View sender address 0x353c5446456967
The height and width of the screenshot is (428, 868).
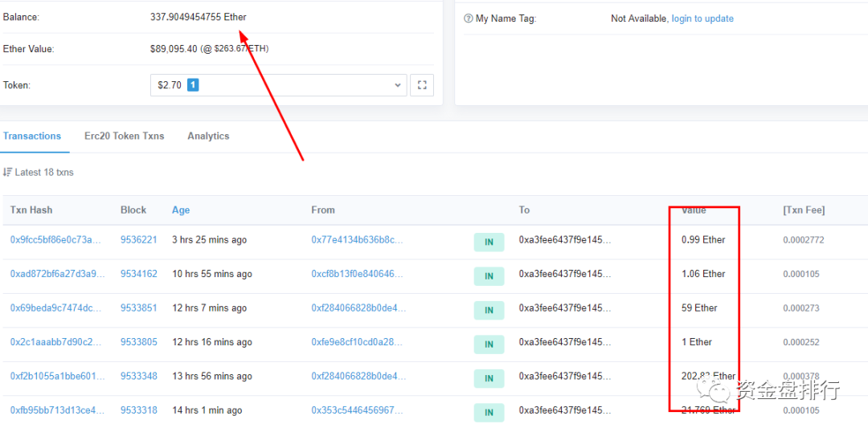click(x=357, y=410)
